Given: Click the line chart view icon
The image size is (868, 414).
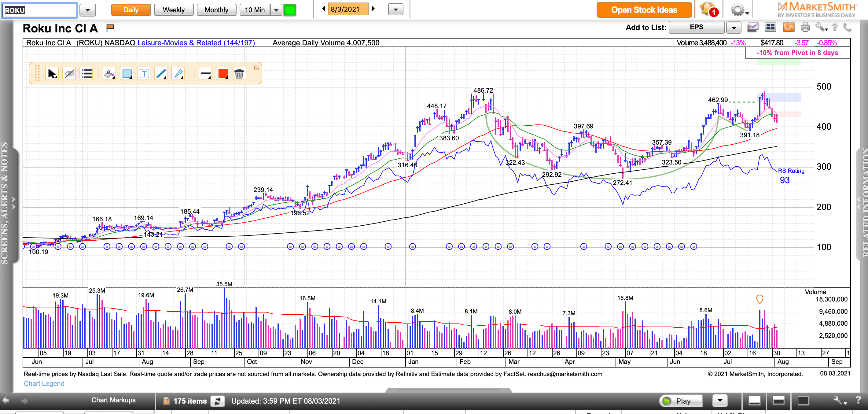Looking at the screenshot, I should pyautogui.click(x=753, y=27).
